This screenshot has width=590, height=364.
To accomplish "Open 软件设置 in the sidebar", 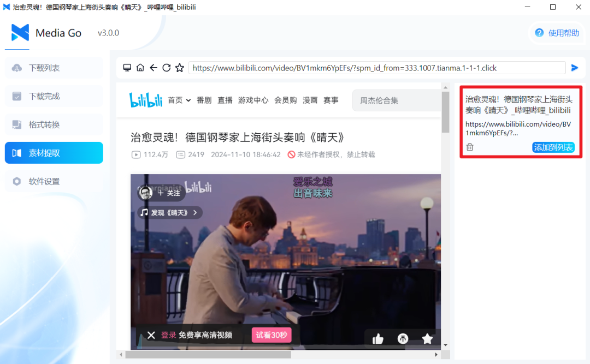I will point(54,181).
